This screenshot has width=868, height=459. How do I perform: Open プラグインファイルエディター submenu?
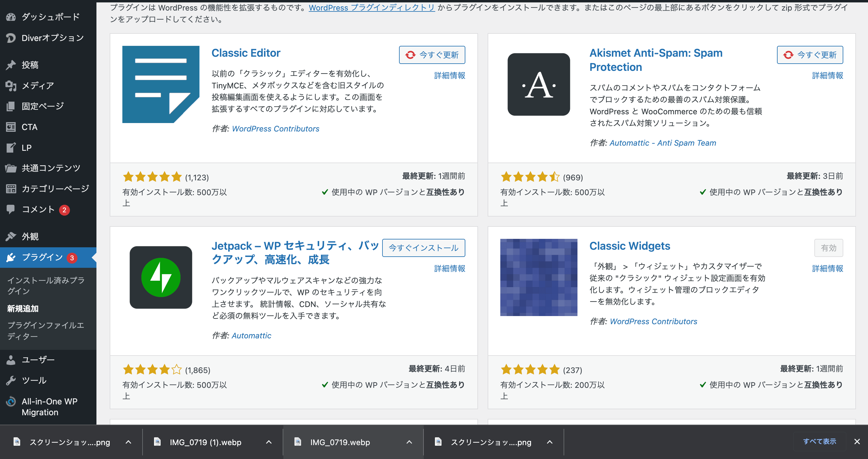[46, 331]
